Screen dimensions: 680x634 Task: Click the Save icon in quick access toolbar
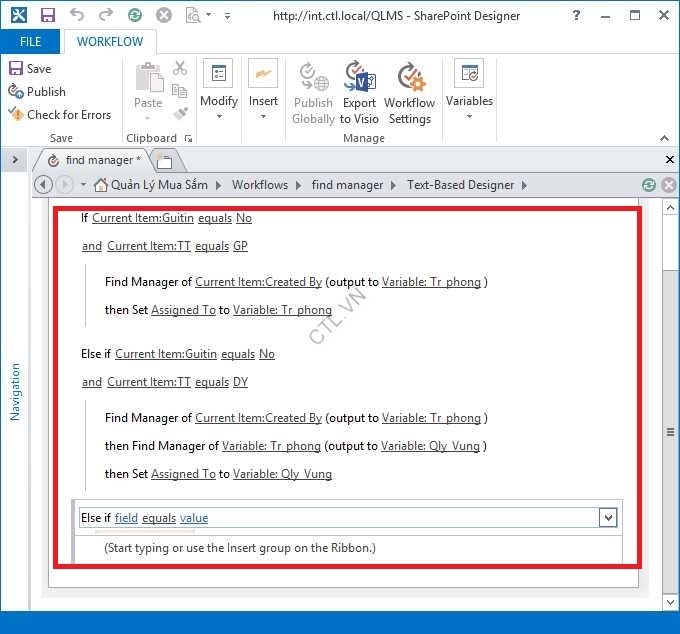pos(47,16)
